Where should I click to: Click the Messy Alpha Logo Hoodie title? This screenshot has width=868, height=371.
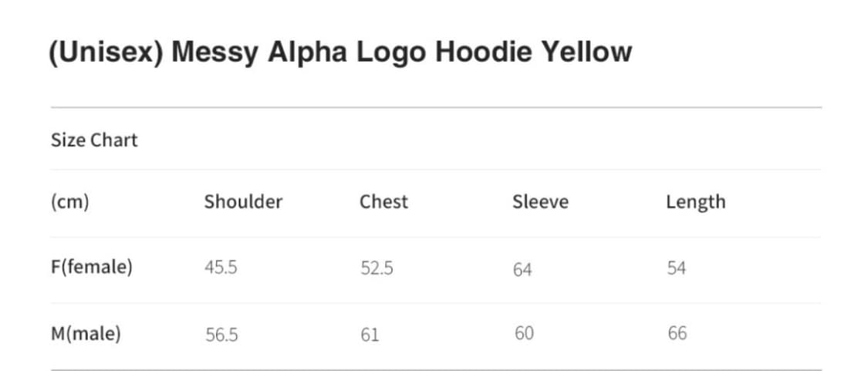[339, 52]
